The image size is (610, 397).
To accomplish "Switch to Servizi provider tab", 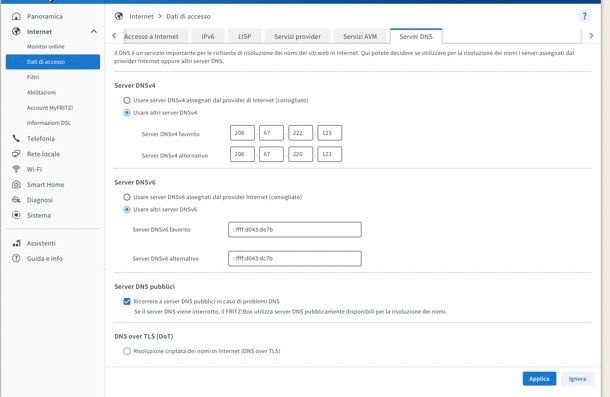I will [x=297, y=36].
